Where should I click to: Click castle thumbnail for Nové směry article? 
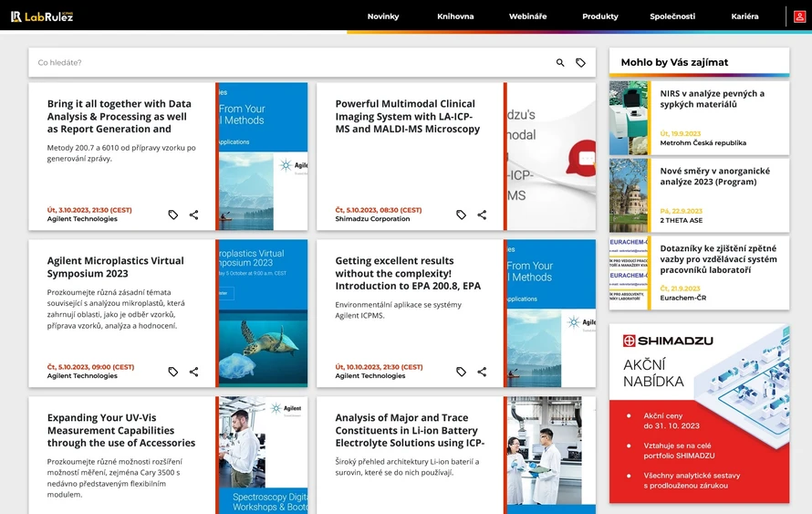(x=629, y=195)
